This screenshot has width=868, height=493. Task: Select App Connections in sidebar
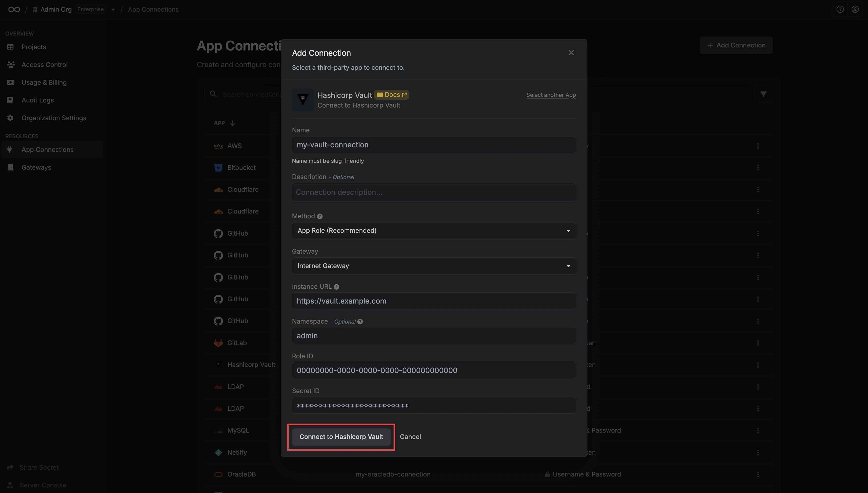tap(52, 149)
